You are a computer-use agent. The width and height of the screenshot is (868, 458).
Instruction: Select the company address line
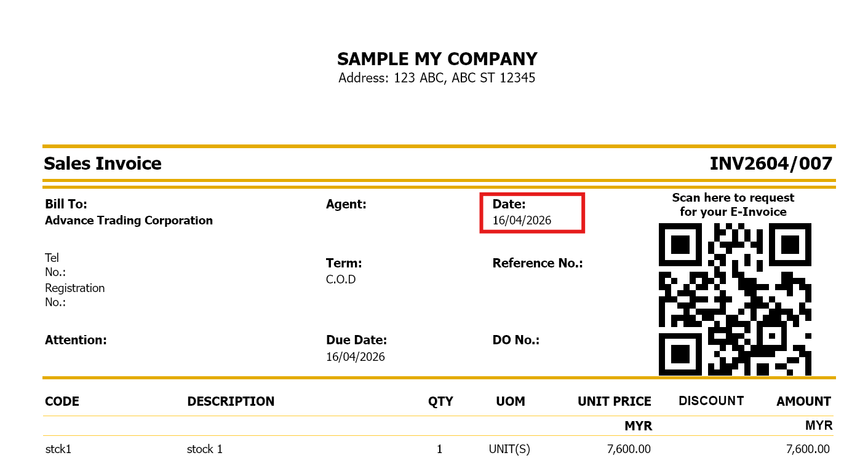(437, 78)
